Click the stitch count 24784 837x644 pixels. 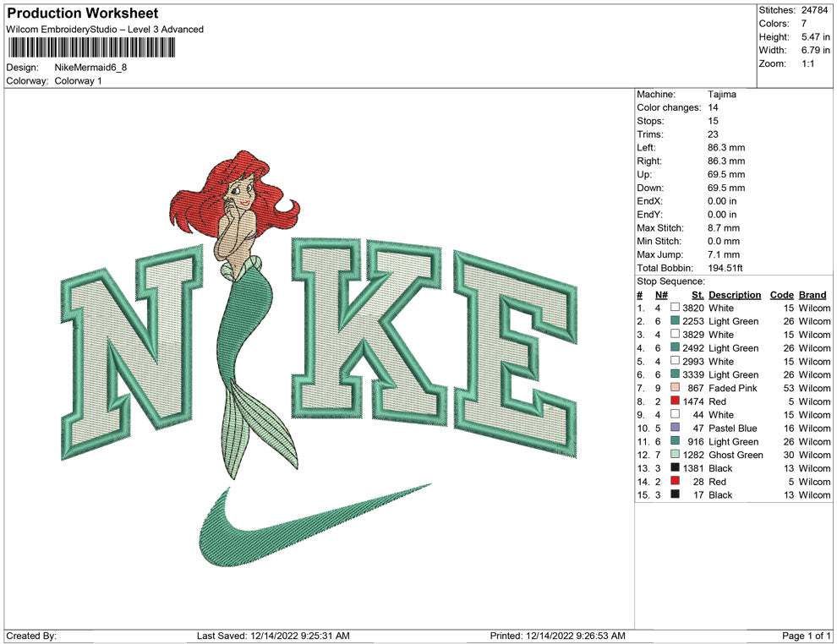pos(814,10)
